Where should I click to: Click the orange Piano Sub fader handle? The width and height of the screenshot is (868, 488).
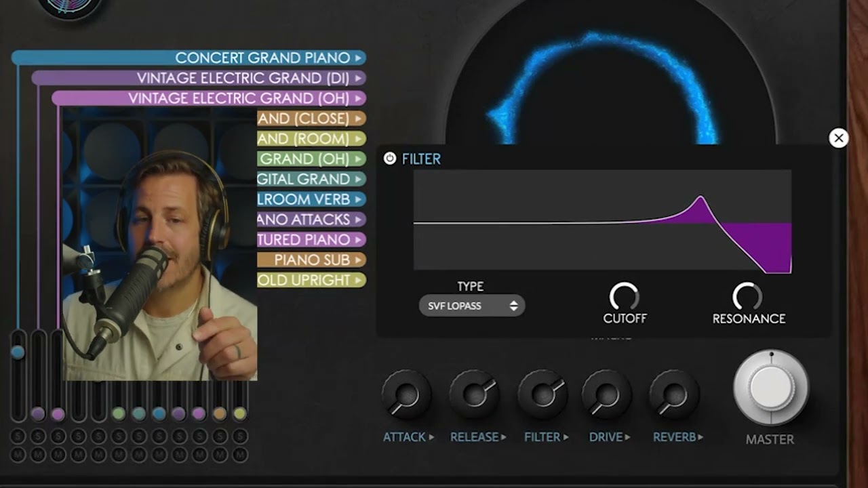pyautogui.click(x=219, y=413)
